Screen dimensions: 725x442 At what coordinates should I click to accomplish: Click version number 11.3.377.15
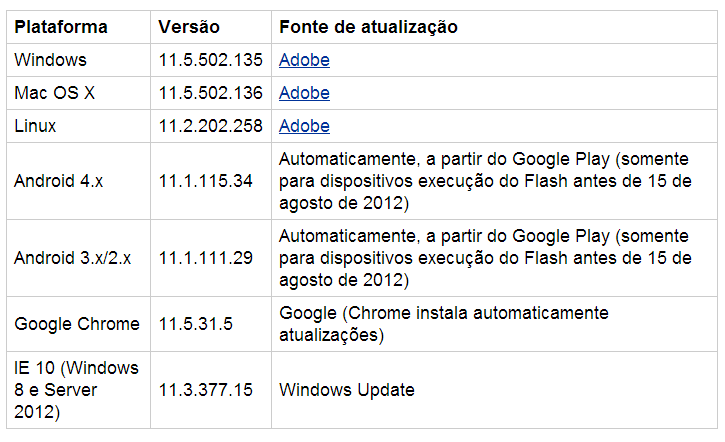pyautogui.click(x=206, y=389)
